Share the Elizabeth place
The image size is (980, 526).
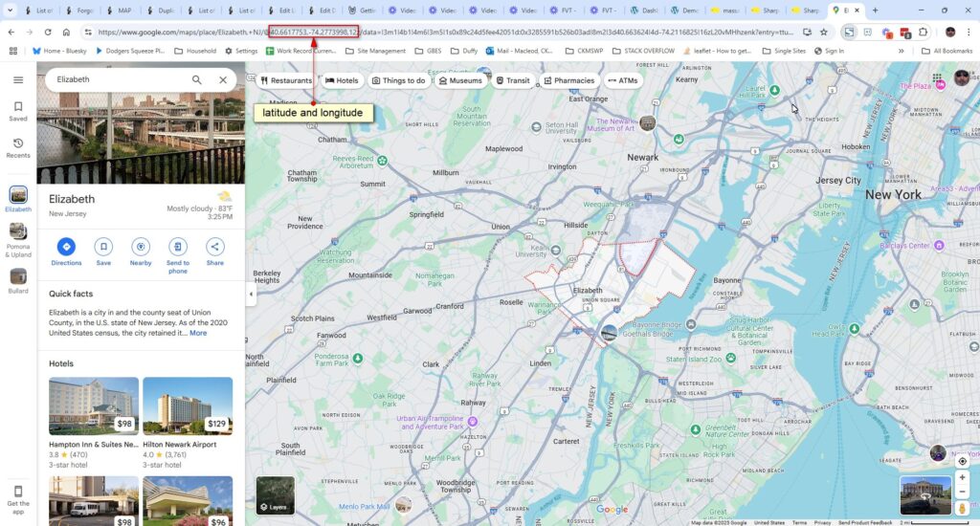click(x=215, y=247)
